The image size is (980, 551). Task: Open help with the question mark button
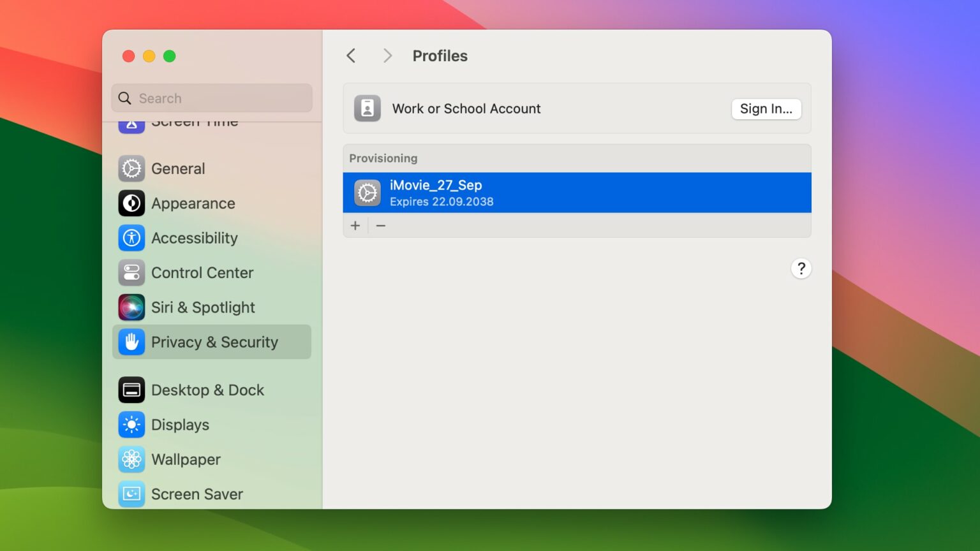(x=801, y=268)
